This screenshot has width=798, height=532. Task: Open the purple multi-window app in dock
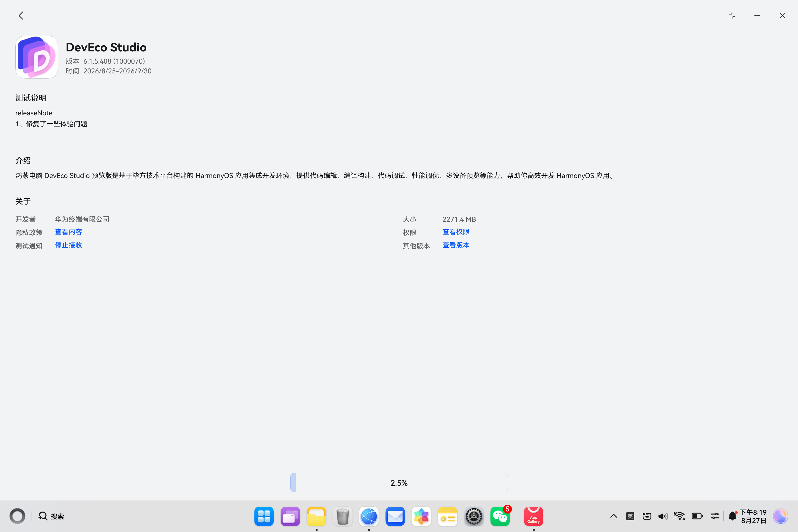pyautogui.click(x=291, y=516)
